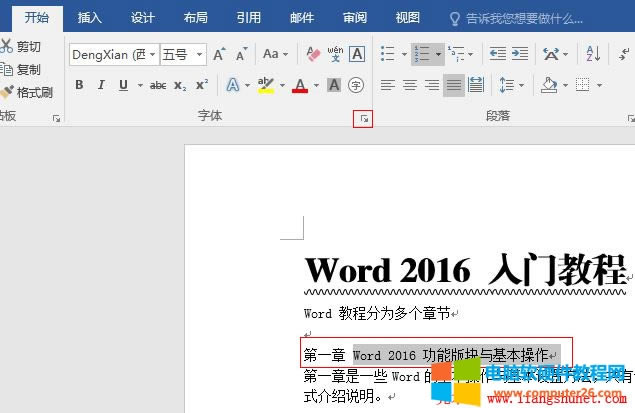The height and width of the screenshot is (413, 635).
Task: Toggle strikethrough on selected text
Action: (x=157, y=86)
